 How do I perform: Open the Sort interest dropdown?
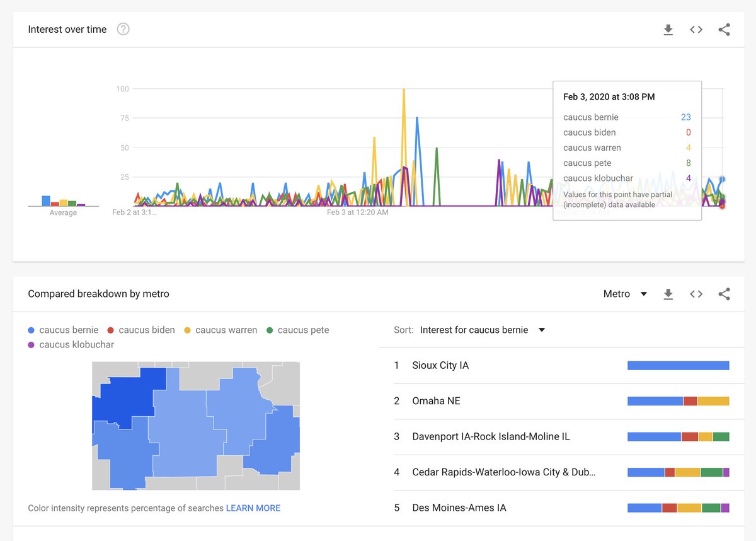tap(482, 330)
